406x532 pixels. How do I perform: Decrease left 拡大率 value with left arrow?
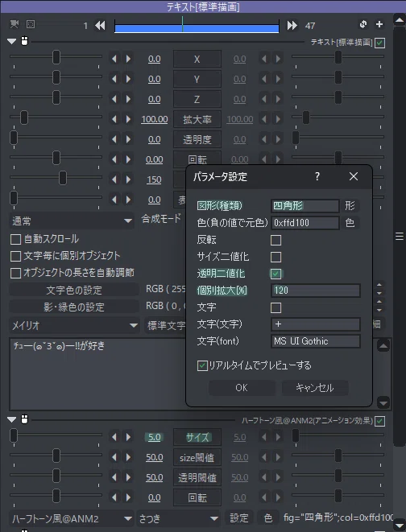pyautogui.click(x=114, y=119)
